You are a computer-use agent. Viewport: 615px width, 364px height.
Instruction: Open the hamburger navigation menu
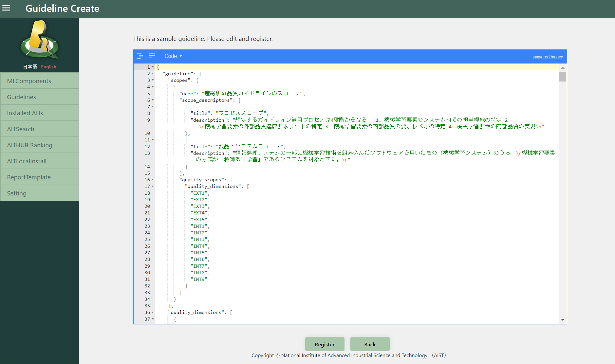click(6, 8)
